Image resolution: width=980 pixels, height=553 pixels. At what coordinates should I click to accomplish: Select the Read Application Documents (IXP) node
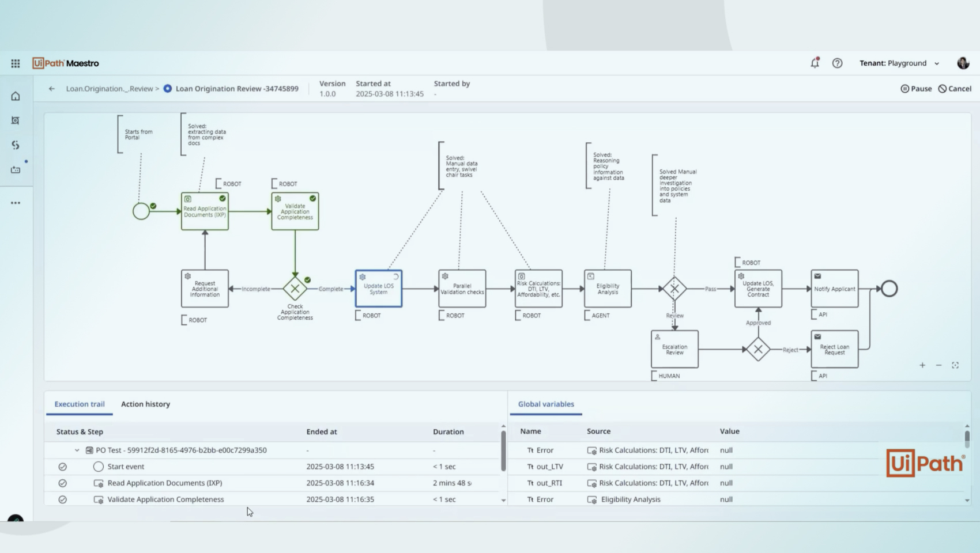tap(205, 211)
